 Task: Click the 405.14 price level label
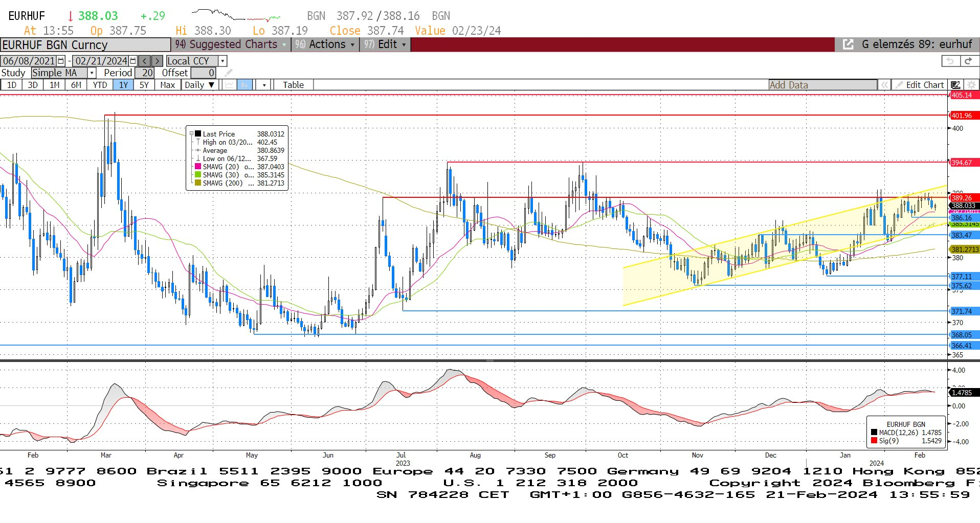[x=964, y=95]
